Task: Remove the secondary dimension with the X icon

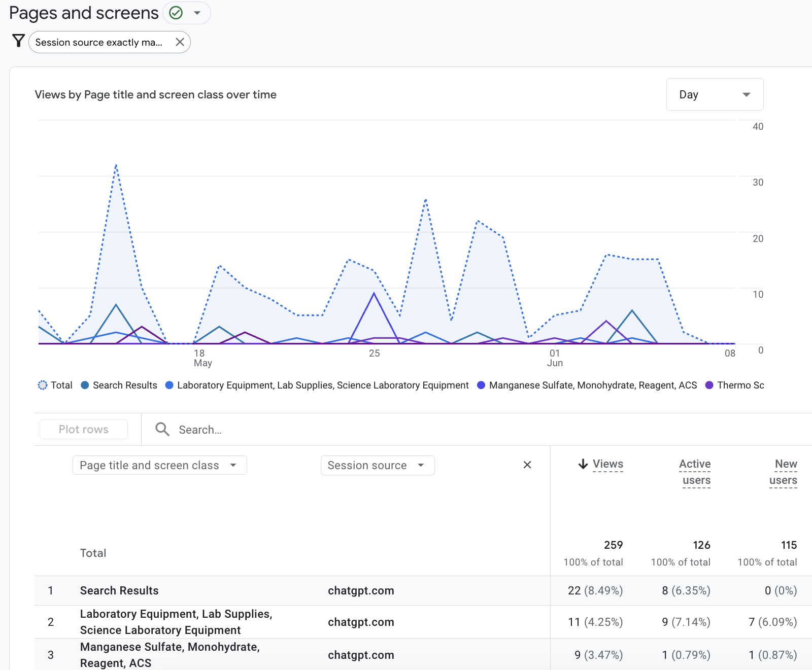Action: coord(527,465)
